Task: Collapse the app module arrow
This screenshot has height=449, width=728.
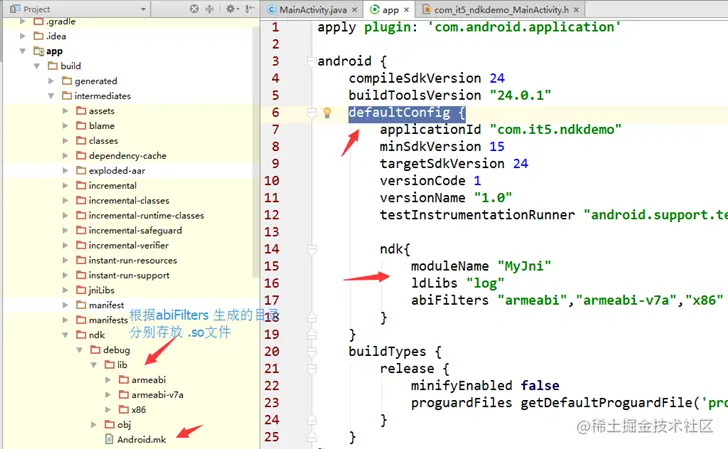Action: coord(22,51)
